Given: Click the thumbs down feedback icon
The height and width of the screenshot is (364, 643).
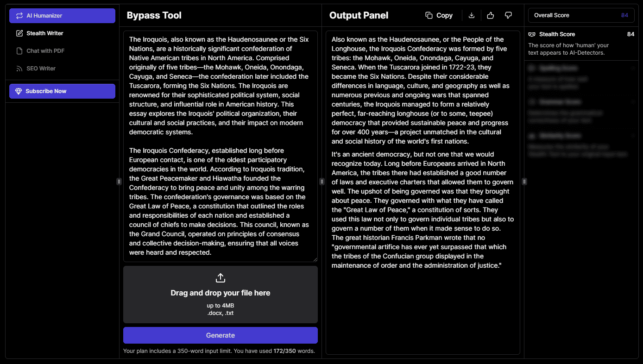Looking at the screenshot, I should pyautogui.click(x=508, y=15).
